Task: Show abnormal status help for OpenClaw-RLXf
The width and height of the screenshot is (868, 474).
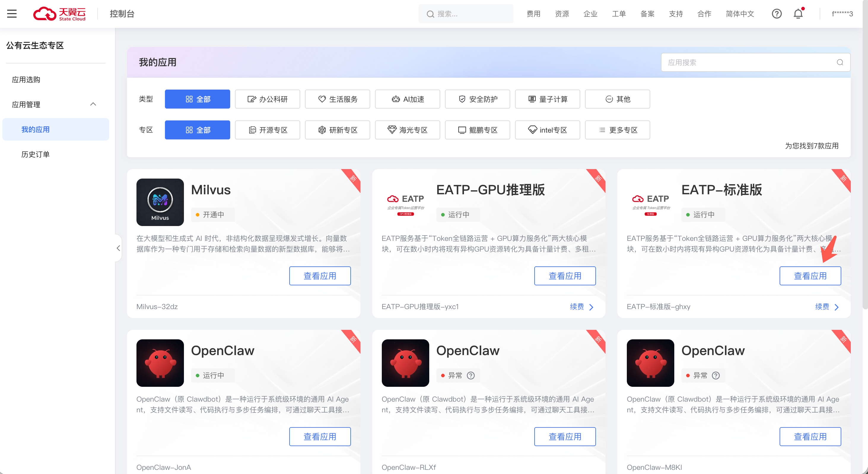Action: click(471, 375)
